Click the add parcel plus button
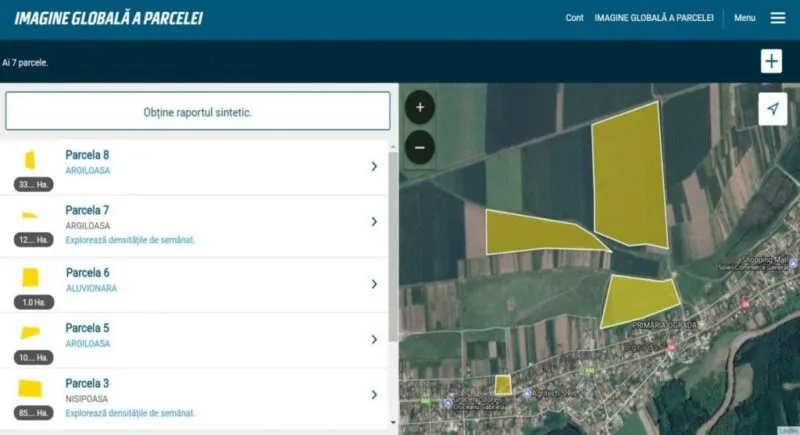Screen dimensions: 800x435 (x=771, y=61)
